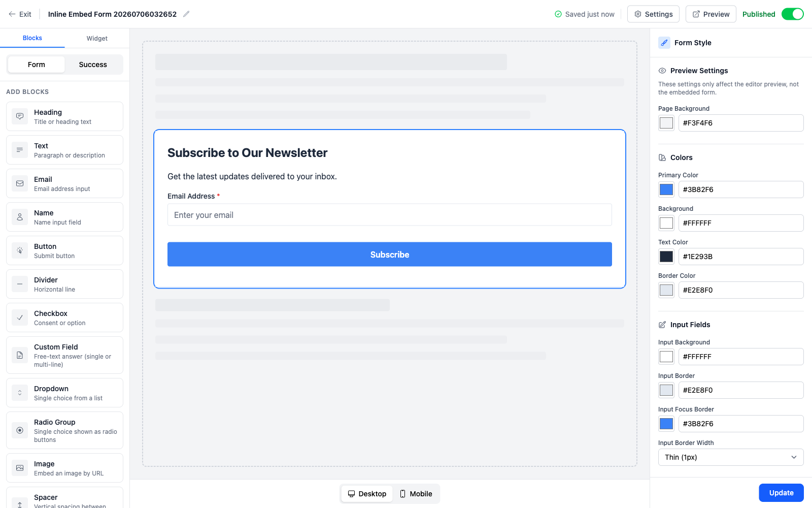This screenshot has width=812, height=508.
Task: Click the Preview Settings eye icon
Action: point(662,71)
